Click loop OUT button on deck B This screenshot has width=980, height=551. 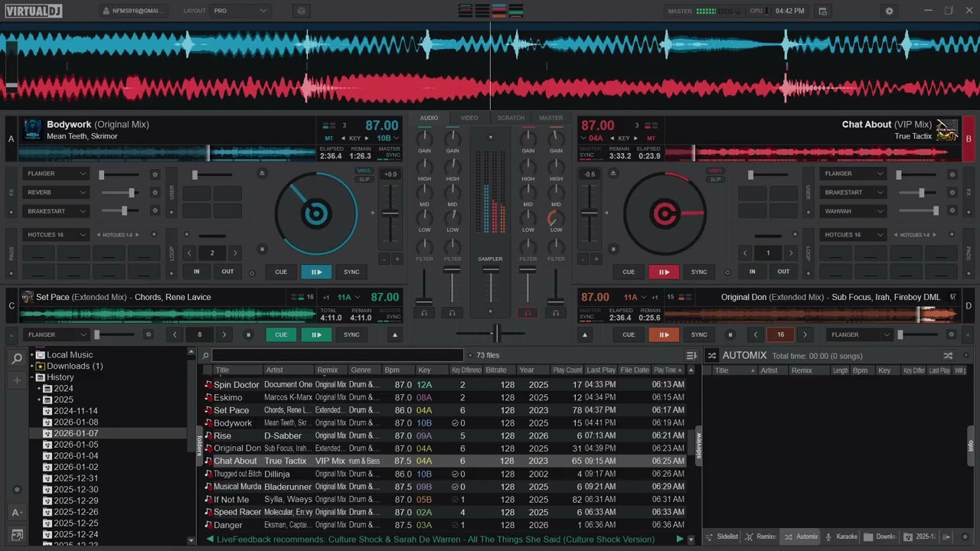(783, 272)
